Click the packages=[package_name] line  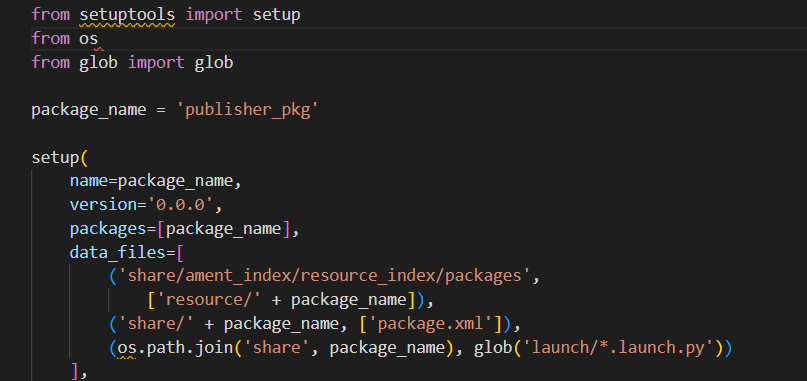point(184,229)
